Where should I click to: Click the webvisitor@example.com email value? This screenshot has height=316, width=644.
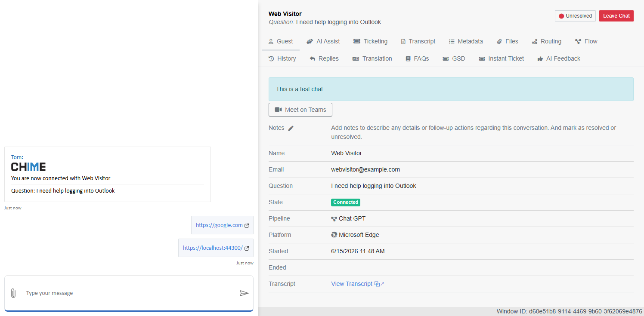(365, 169)
